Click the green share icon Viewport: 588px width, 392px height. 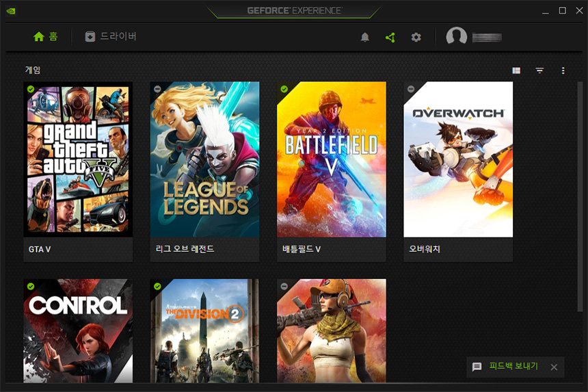(x=390, y=37)
